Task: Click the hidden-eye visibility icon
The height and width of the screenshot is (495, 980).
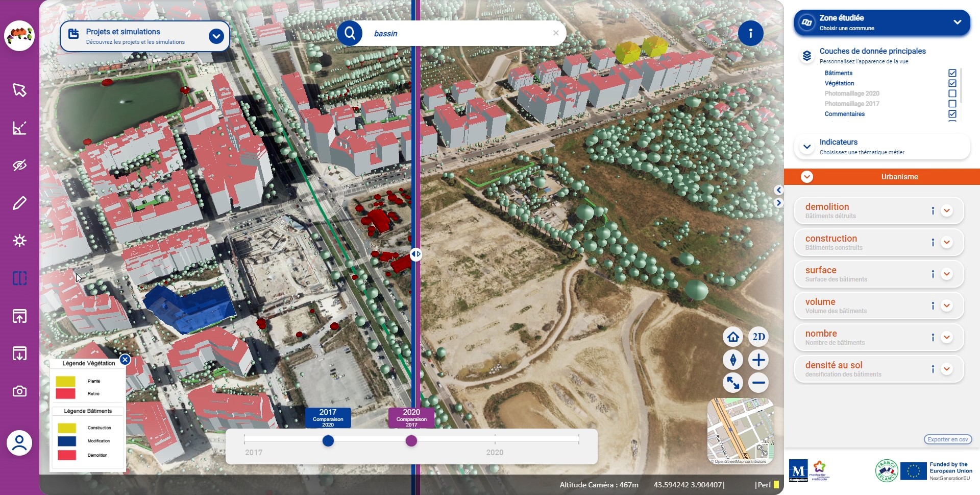Action: tap(19, 166)
